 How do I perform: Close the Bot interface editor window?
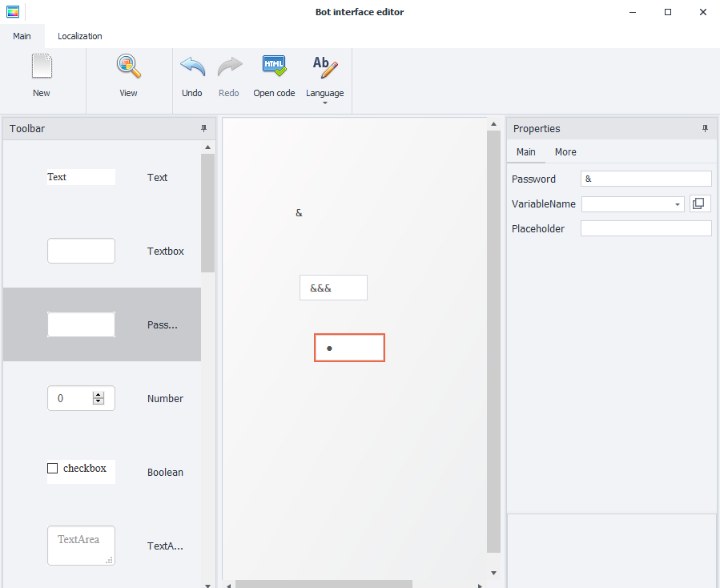click(703, 12)
